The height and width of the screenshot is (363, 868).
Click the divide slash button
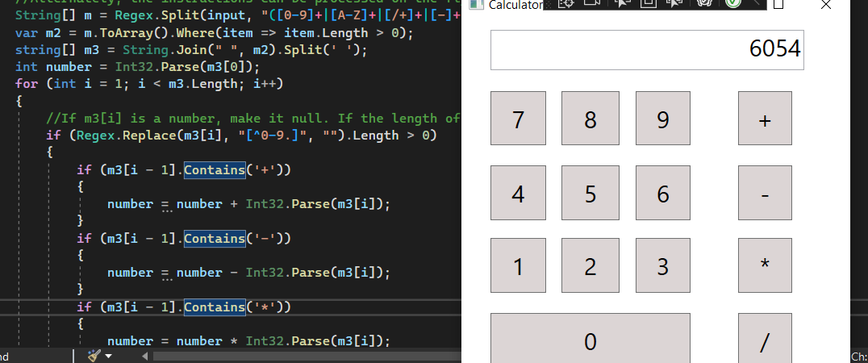765,339
